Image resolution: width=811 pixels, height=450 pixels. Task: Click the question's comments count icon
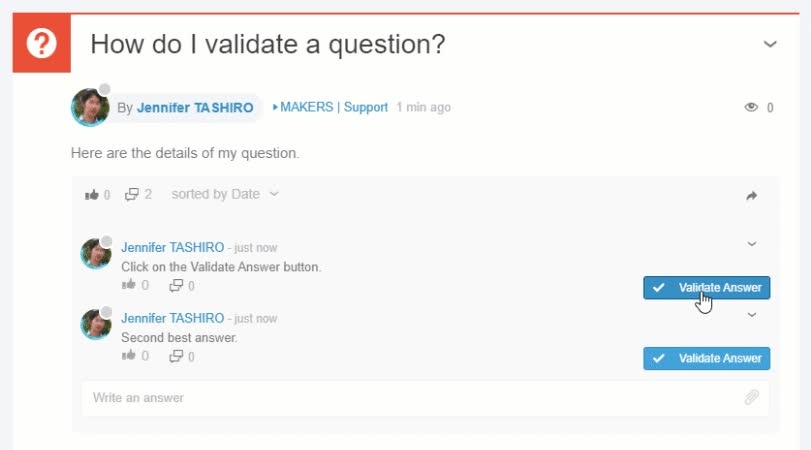[132, 195]
